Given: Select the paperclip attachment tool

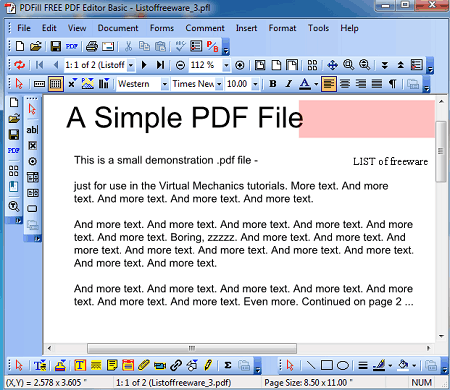Looking at the screenshot, I should (x=144, y=365).
